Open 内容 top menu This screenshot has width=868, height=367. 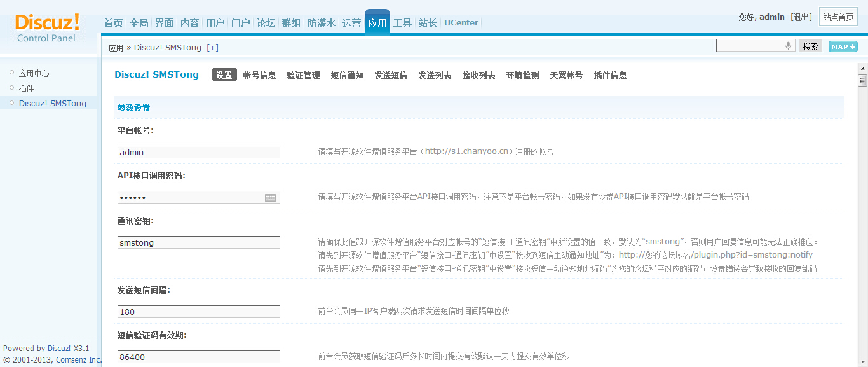pyautogui.click(x=189, y=23)
